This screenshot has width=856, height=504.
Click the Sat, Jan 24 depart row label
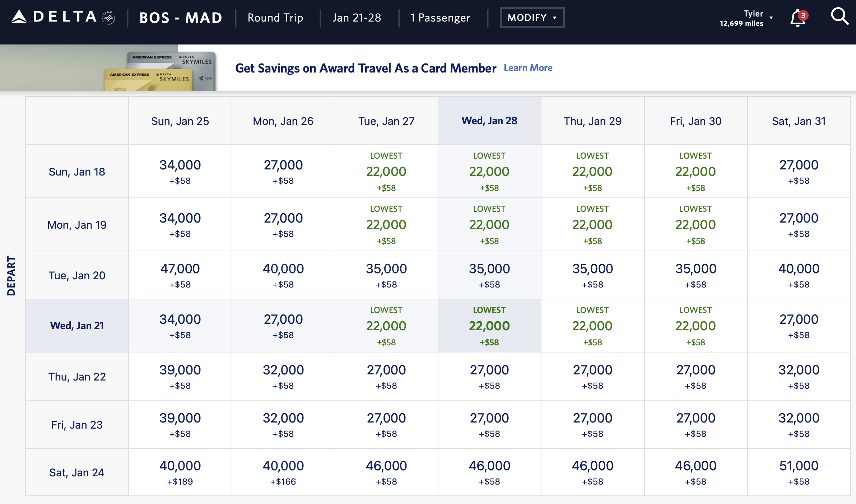click(x=77, y=472)
